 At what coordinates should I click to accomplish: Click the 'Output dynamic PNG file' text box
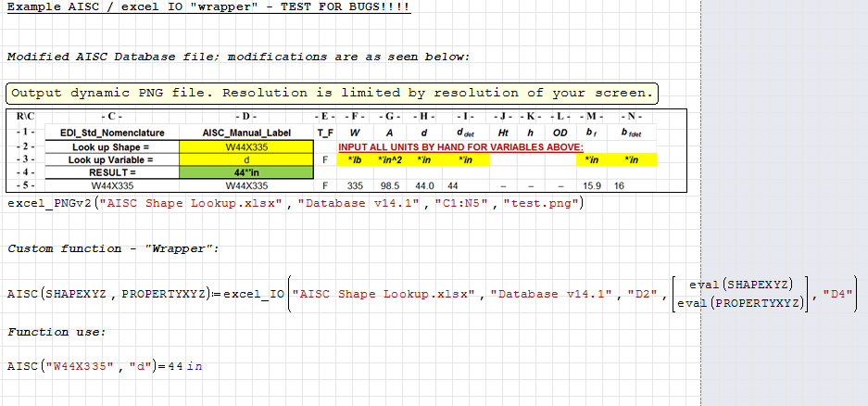pos(332,93)
